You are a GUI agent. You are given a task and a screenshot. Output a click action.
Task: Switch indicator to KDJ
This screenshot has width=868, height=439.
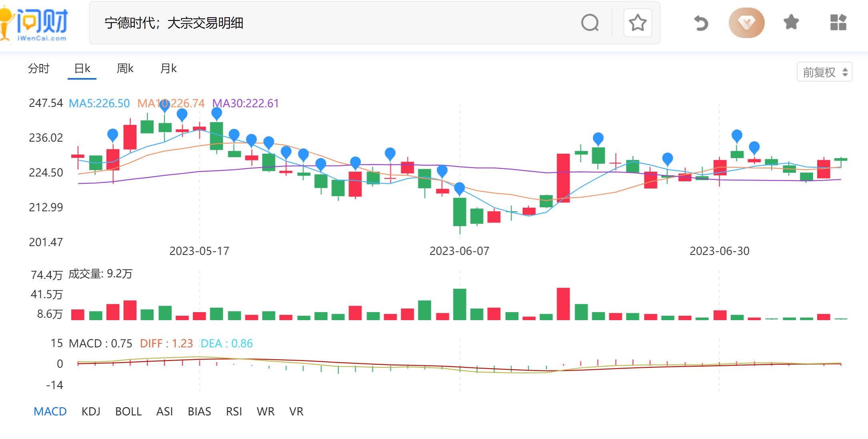pyautogui.click(x=91, y=411)
